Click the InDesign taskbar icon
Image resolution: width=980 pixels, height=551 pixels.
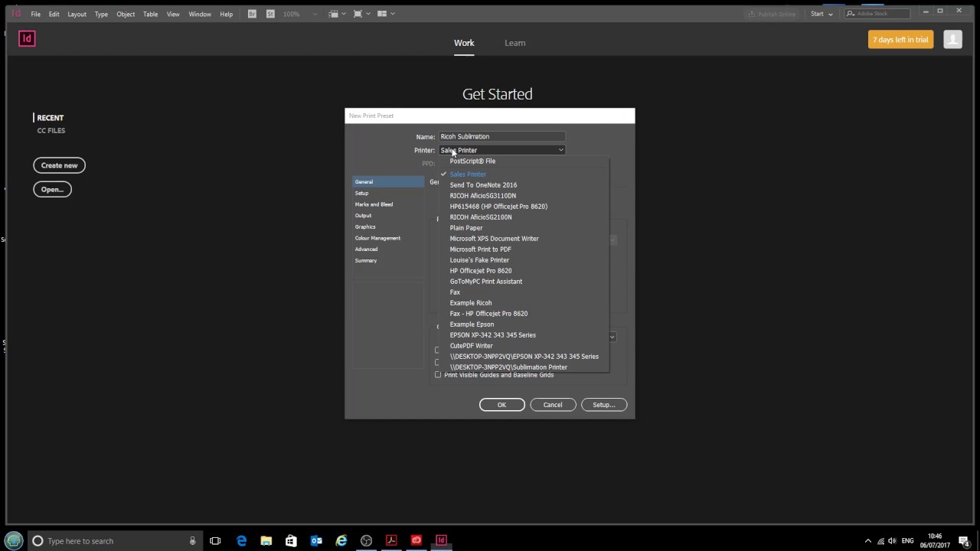tap(441, 541)
